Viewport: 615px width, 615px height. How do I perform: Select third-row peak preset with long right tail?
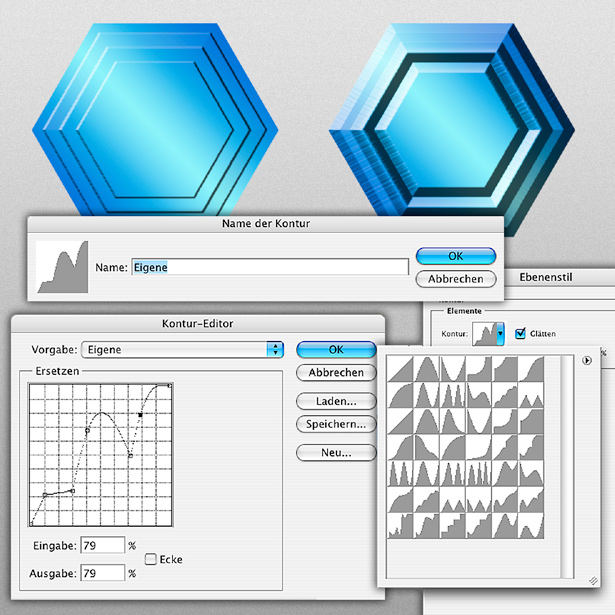[453, 421]
